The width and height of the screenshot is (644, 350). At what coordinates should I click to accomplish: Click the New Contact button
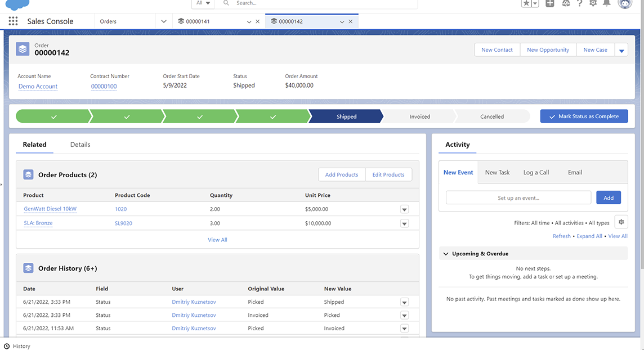pyautogui.click(x=497, y=50)
